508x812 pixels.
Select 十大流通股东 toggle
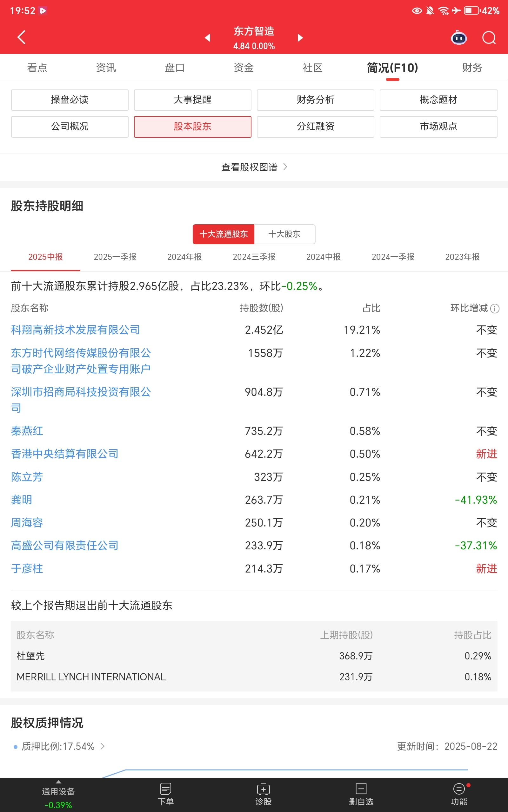click(224, 234)
